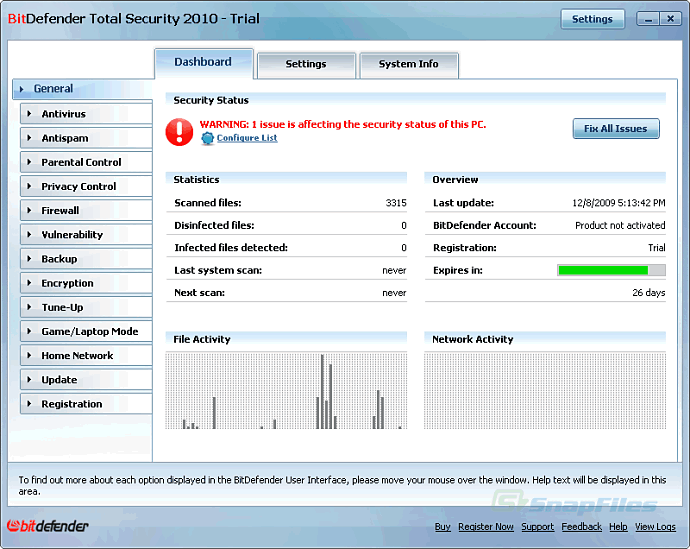
Task: Click the Last update date value
Action: (619, 203)
